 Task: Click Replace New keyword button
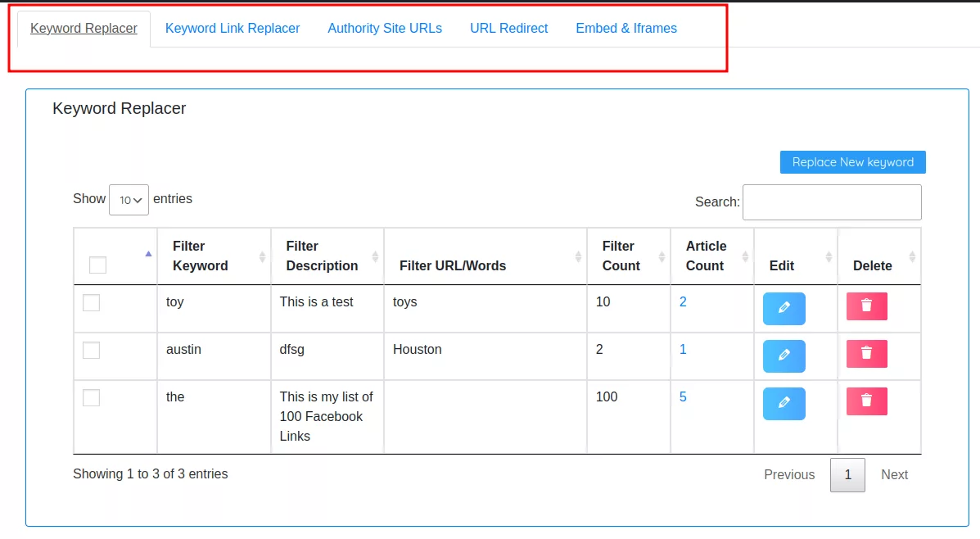852,162
